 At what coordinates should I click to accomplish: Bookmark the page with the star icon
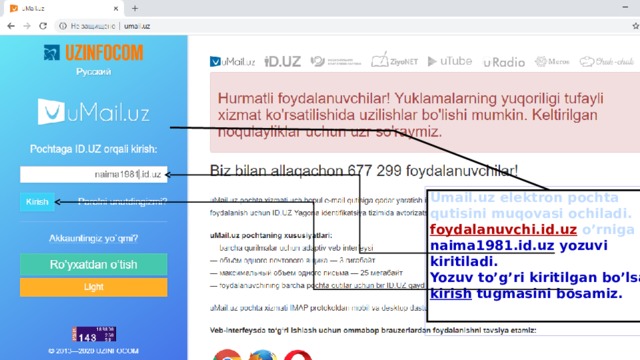pyautogui.click(x=636, y=26)
